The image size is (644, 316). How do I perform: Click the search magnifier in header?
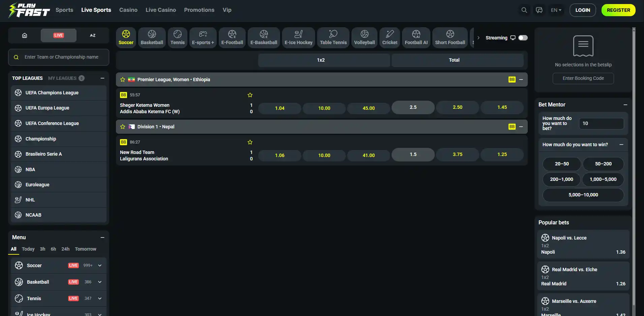tap(524, 10)
